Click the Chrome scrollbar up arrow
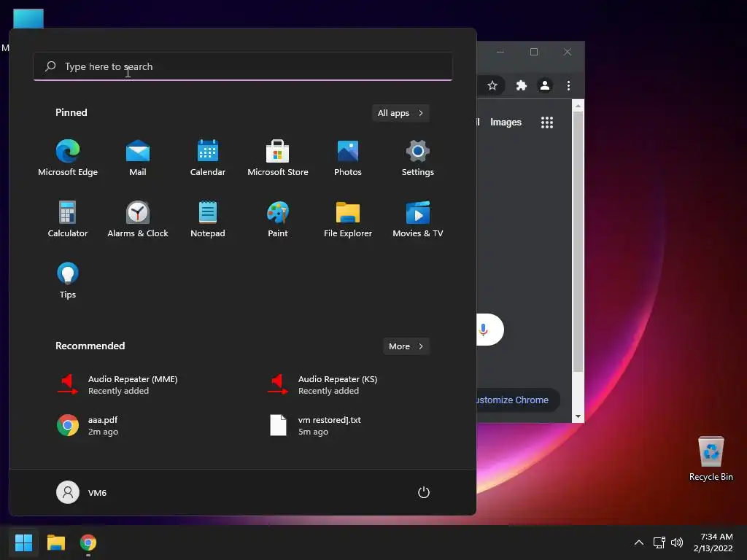Viewport: 747px width, 560px height. 578,106
